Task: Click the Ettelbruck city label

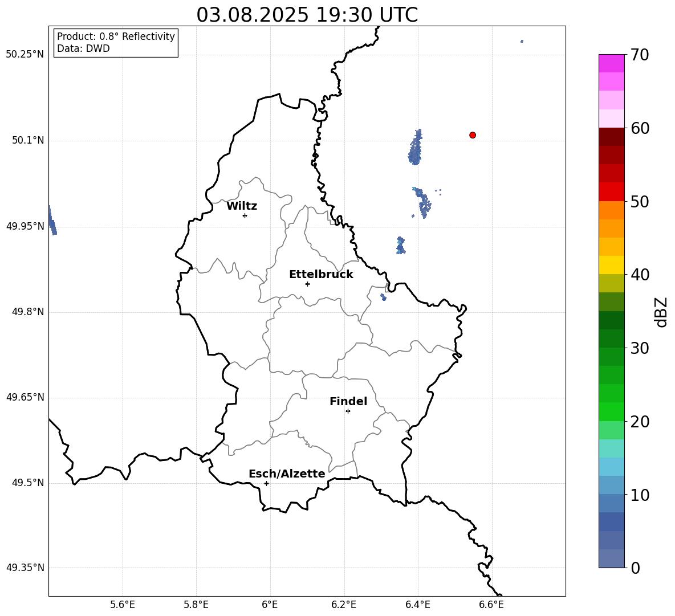Action: (321, 275)
